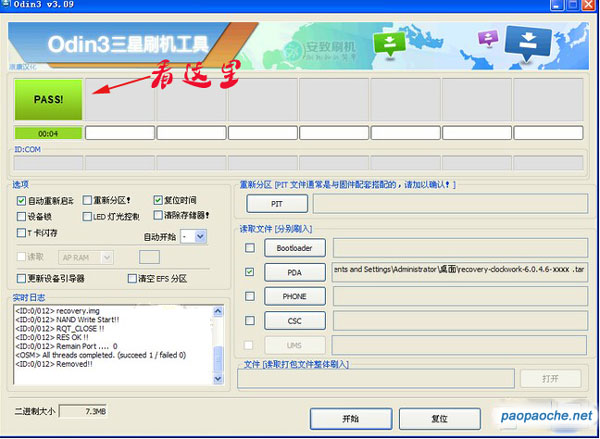Tick the 更新设备引导器 checkbox
The height and width of the screenshot is (439, 600).
[21, 278]
